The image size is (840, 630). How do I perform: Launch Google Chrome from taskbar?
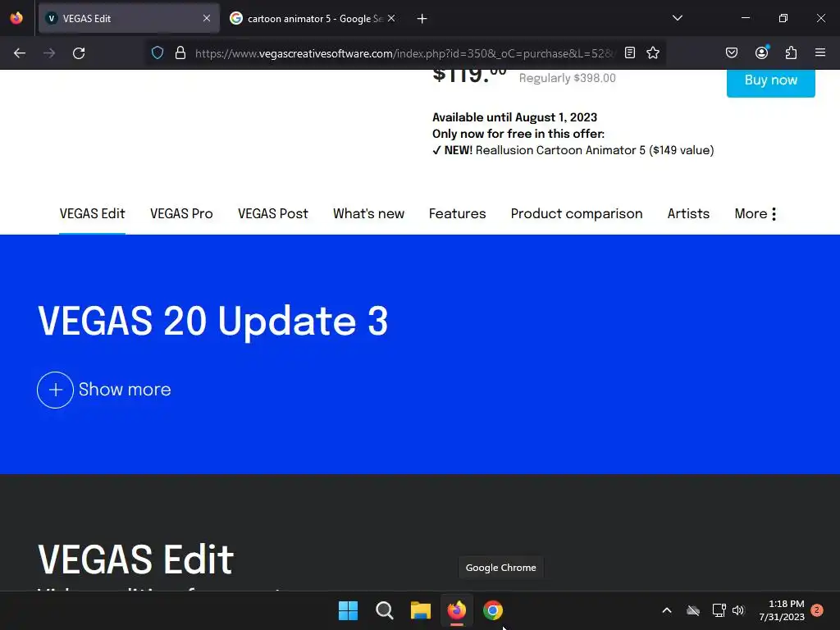pos(493,610)
